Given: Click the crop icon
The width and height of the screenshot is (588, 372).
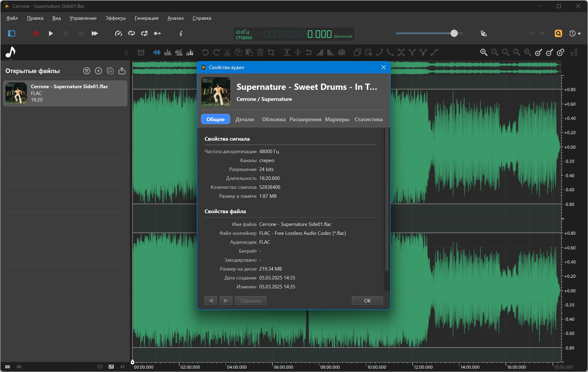Looking at the screenshot, I should tap(271, 52).
